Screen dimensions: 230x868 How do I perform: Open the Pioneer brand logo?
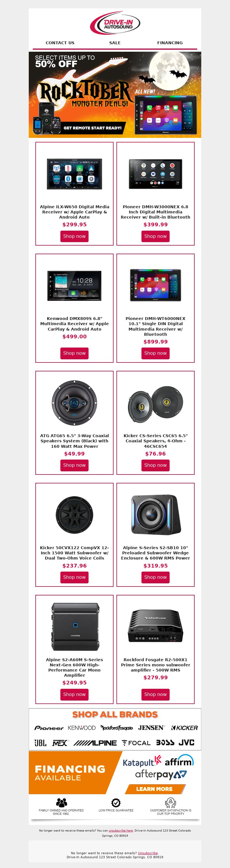49,728
